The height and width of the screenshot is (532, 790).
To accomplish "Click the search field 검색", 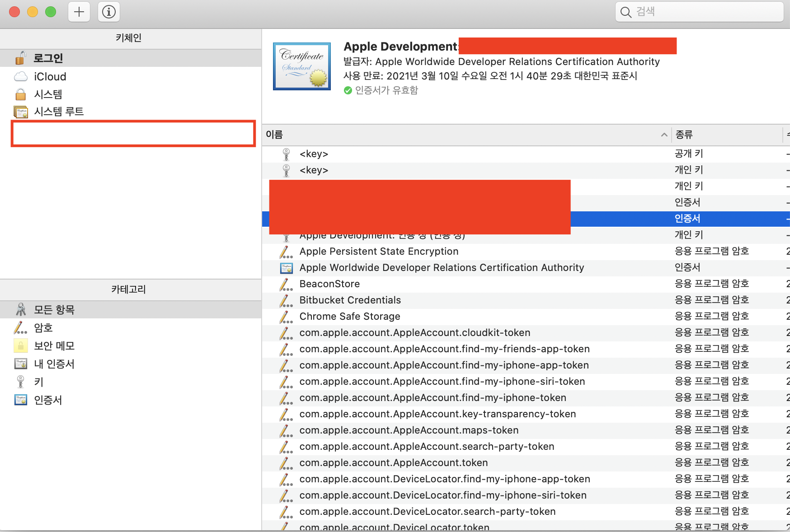I will click(x=699, y=12).
